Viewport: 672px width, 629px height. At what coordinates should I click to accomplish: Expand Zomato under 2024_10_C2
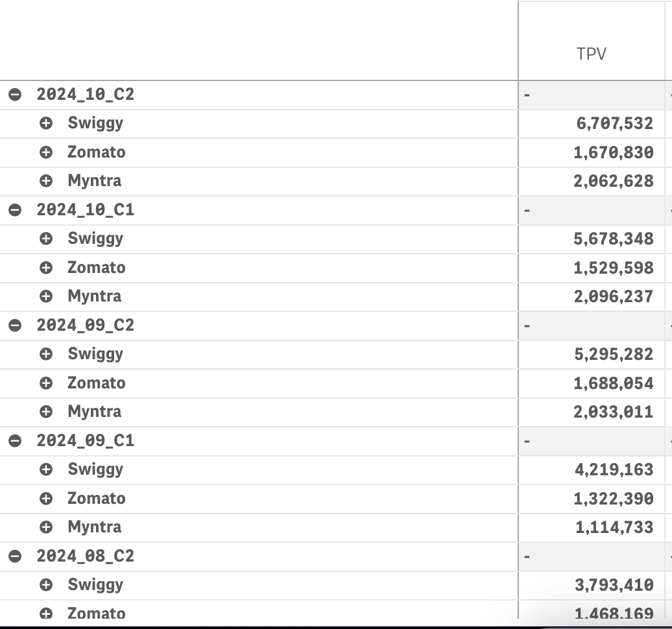pyautogui.click(x=46, y=152)
